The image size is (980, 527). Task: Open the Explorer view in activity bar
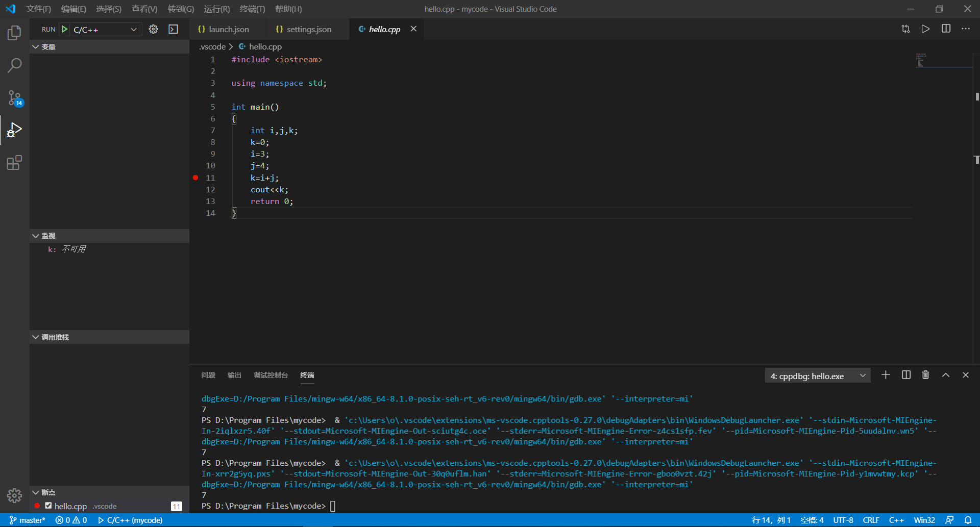(14, 33)
